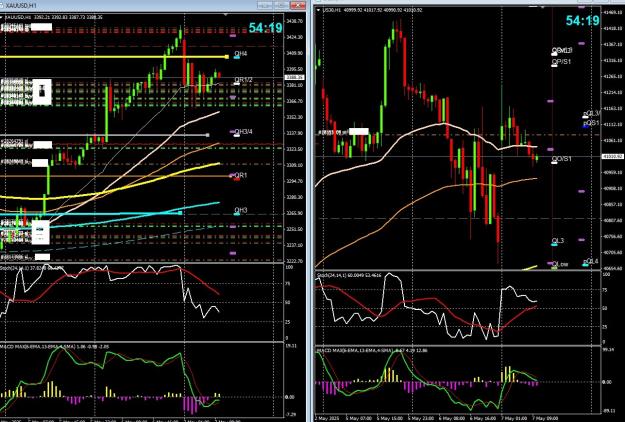Maximize the XAUUSD,H1 chart window
Viewport: 625px width, 422px height.
(281, 6)
